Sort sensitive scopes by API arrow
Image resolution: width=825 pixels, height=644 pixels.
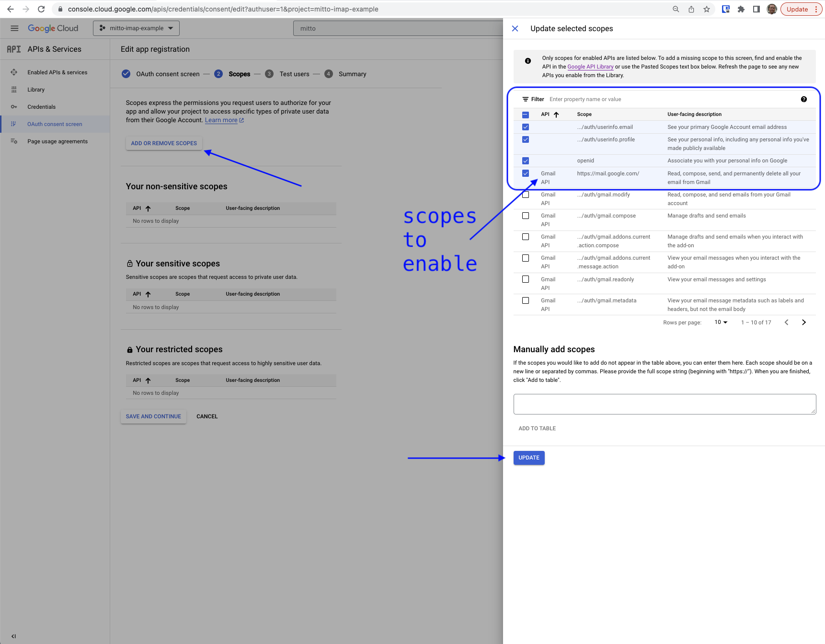click(148, 294)
